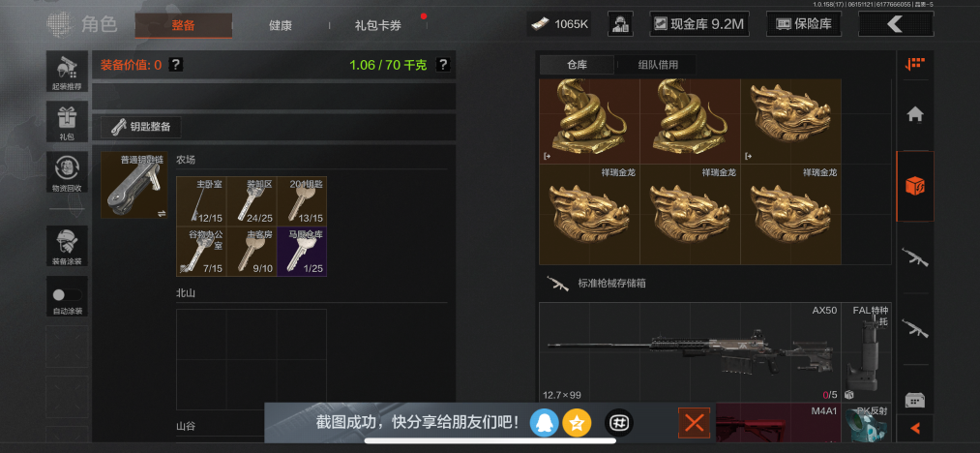Click the 钥匙整备 button

point(141,127)
